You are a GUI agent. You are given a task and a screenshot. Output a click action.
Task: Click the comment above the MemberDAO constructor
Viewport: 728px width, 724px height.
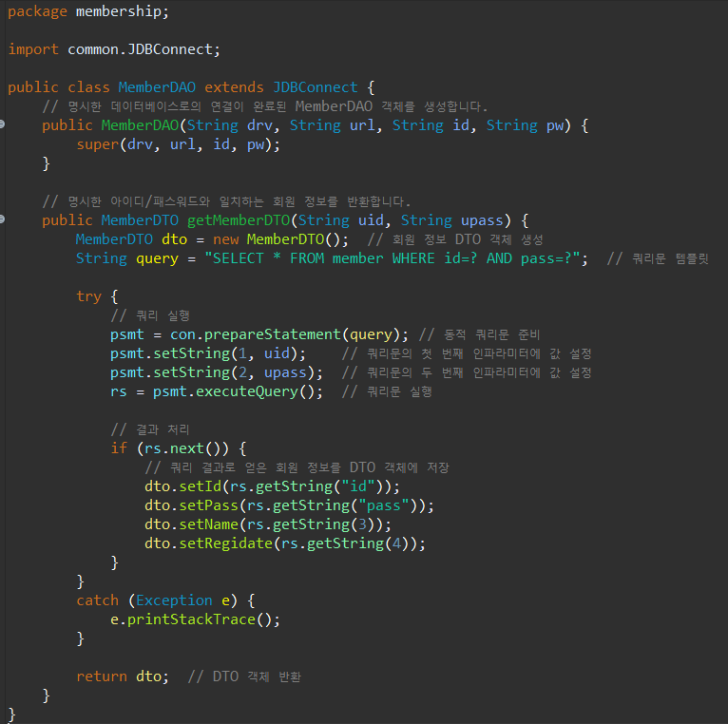[x=265, y=106]
